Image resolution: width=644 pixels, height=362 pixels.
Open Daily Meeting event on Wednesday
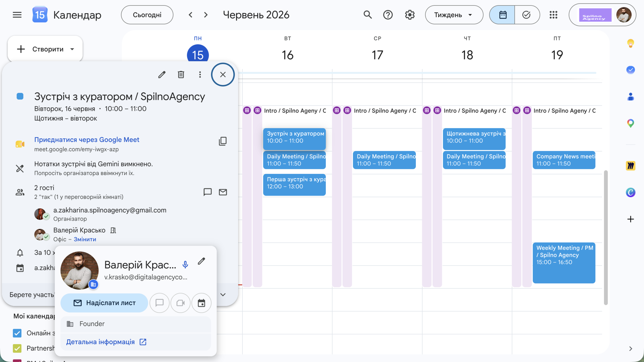(384, 160)
